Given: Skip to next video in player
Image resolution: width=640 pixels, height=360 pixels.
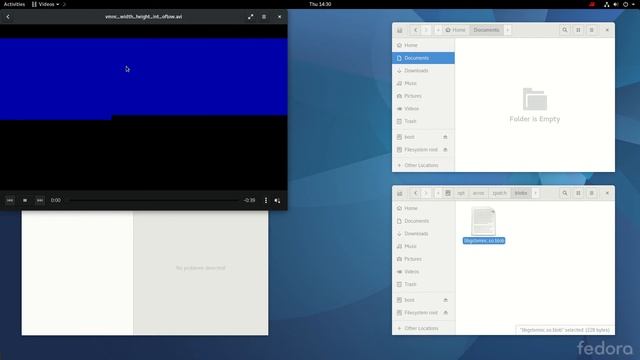Looking at the screenshot, I should click(x=40, y=200).
